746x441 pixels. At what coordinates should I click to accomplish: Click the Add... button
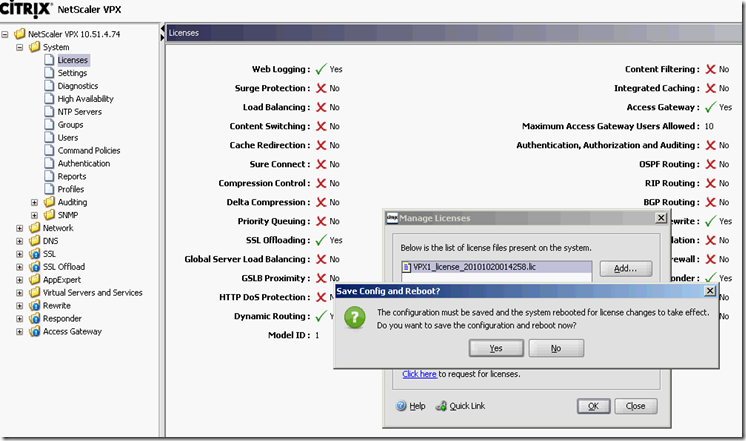pos(626,268)
